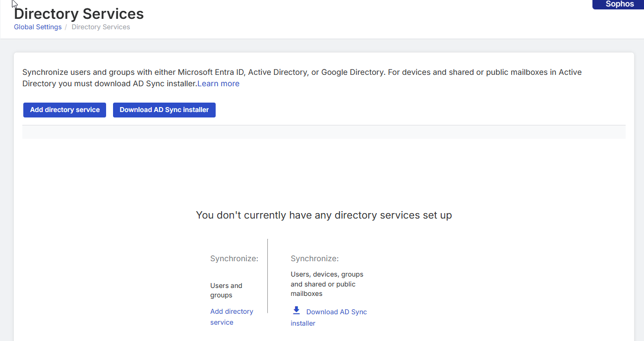The height and width of the screenshot is (341, 644).
Task: Click the download arrow icon
Action: point(296,310)
